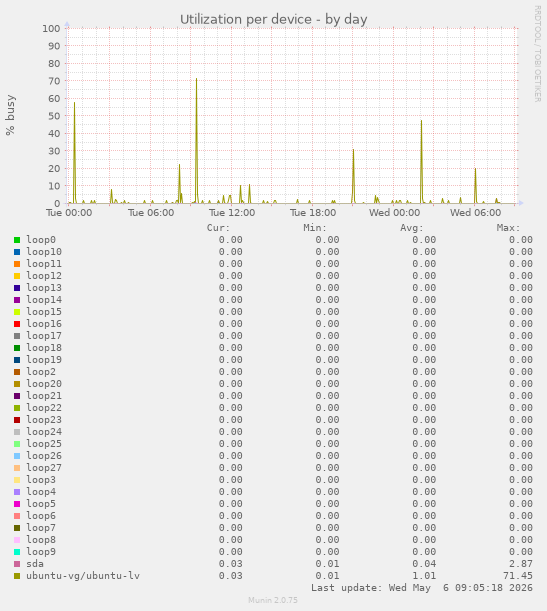The height and width of the screenshot is (611, 547).
Task: Select the 'loop20' legend label
Action: click(44, 384)
